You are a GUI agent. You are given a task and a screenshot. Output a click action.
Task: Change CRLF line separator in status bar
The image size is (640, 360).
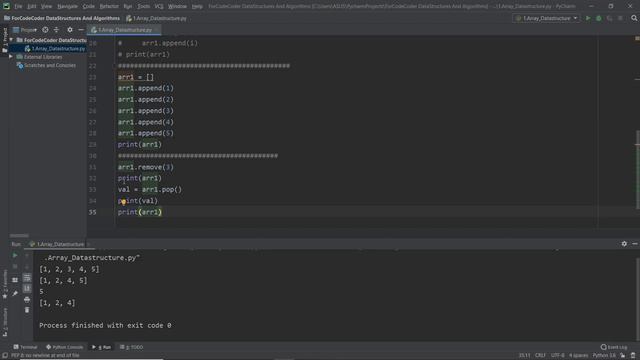[540, 356]
